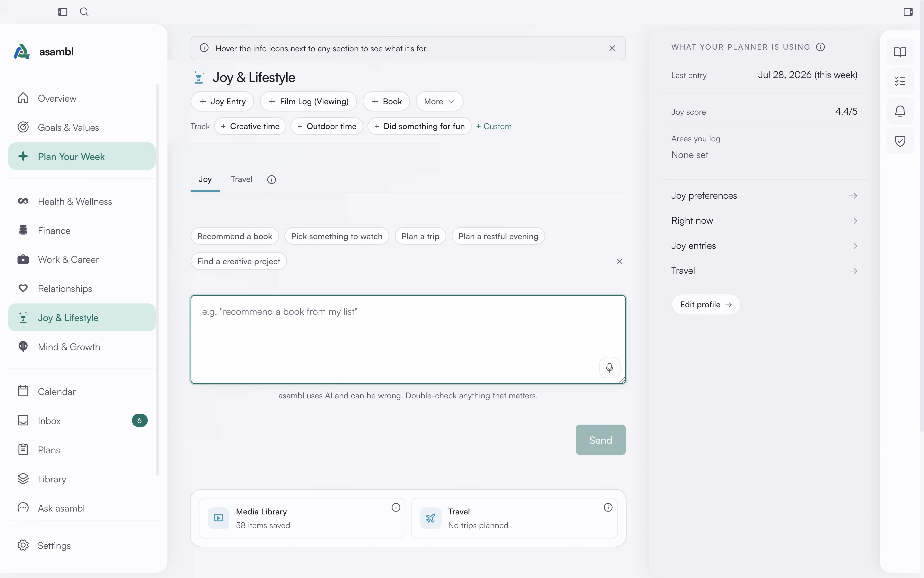924x578 pixels.
Task: Click the Last entry date Jul 28, 2026
Action: 808,75
